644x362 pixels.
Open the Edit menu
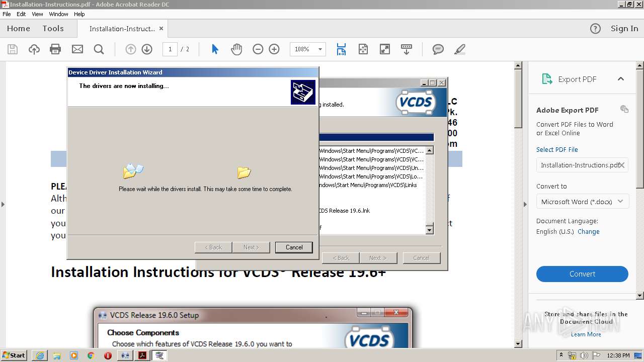coord(21,14)
